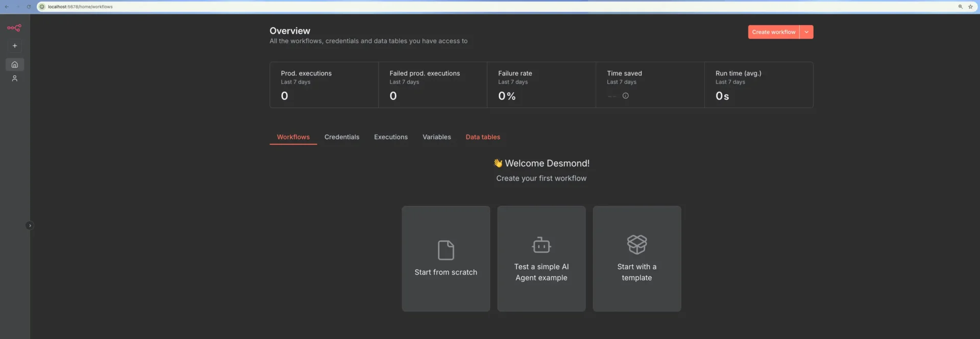Open the Variables tab
The image size is (980, 339).
(x=436, y=137)
